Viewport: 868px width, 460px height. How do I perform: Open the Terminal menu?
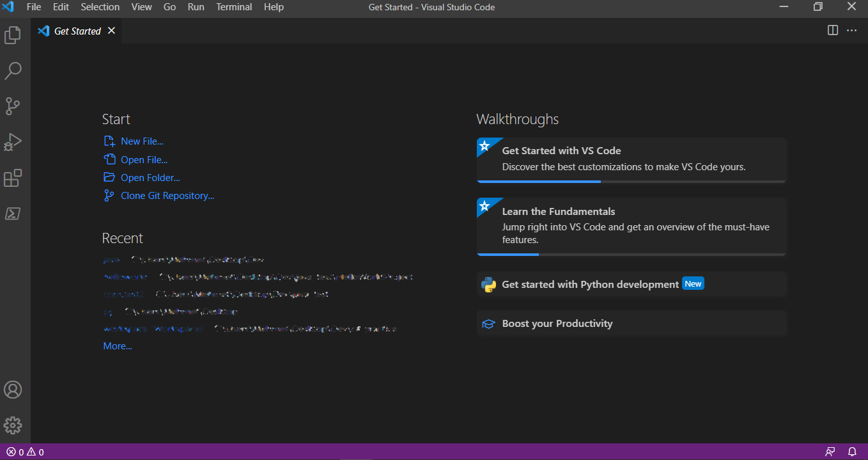click(235, 7)
